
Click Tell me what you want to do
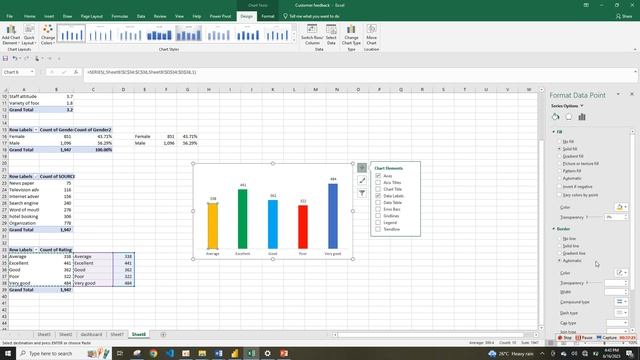pos(311,16)
